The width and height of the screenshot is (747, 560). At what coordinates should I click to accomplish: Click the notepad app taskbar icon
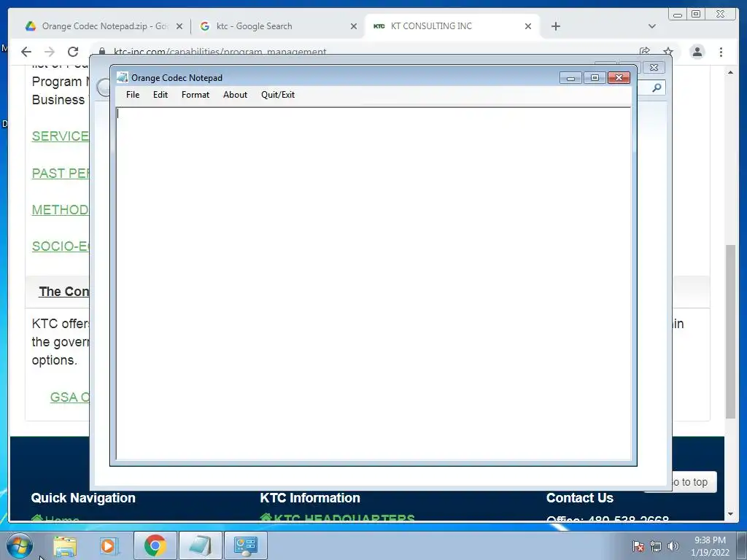coord(200,545)
